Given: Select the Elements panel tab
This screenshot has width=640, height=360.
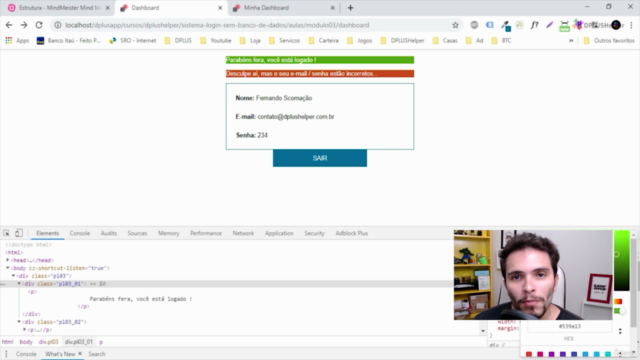Looking at the screenshot, I should click(x=47, y=233).
